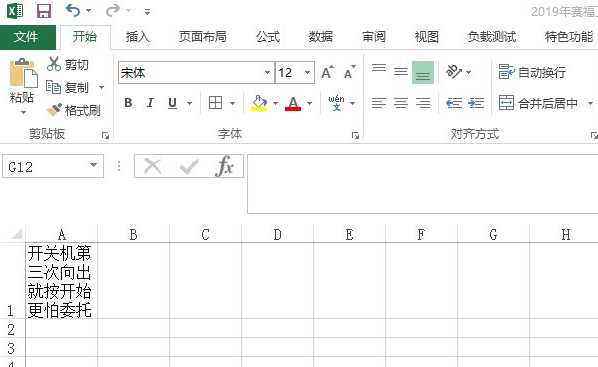The image size is (598, 367).
Task: Click the Save icon in quick access toolbar
Action: pos(44,11)
